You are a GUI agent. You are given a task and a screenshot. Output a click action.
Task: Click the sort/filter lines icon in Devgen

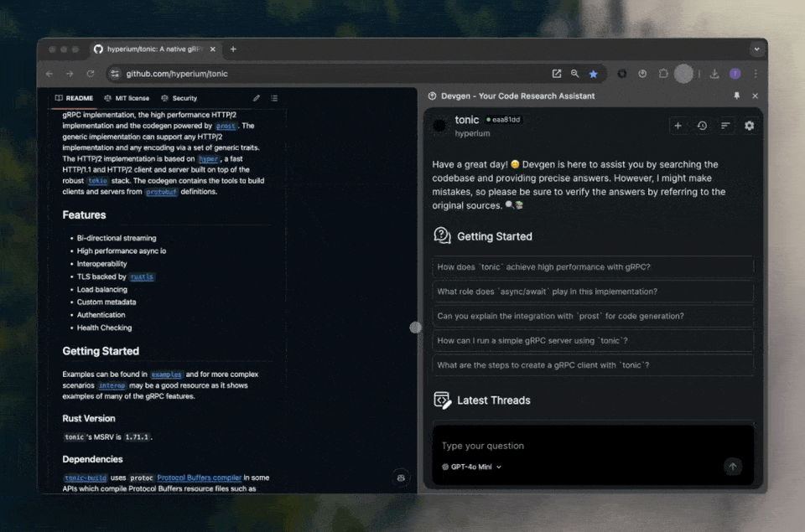click(x=725, y=126)
